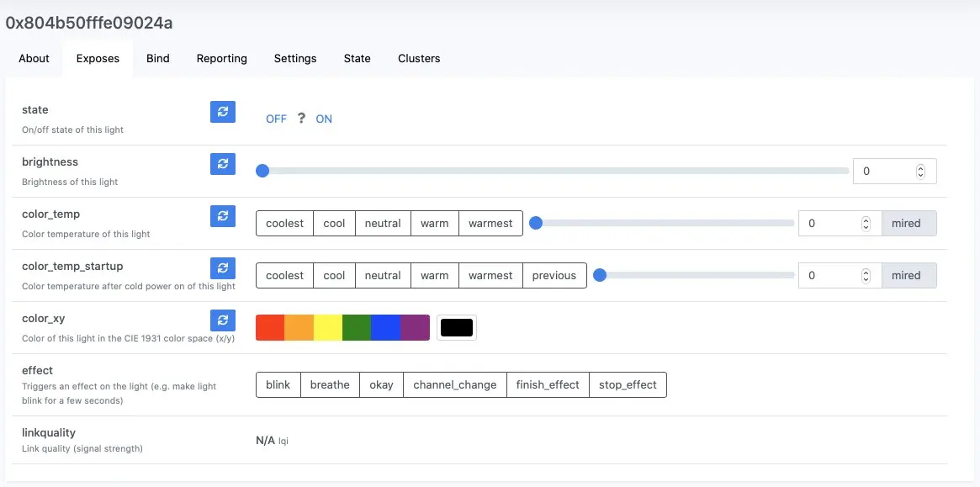
Task: Set color_temp to warmest preset
Action: [490, 223]
